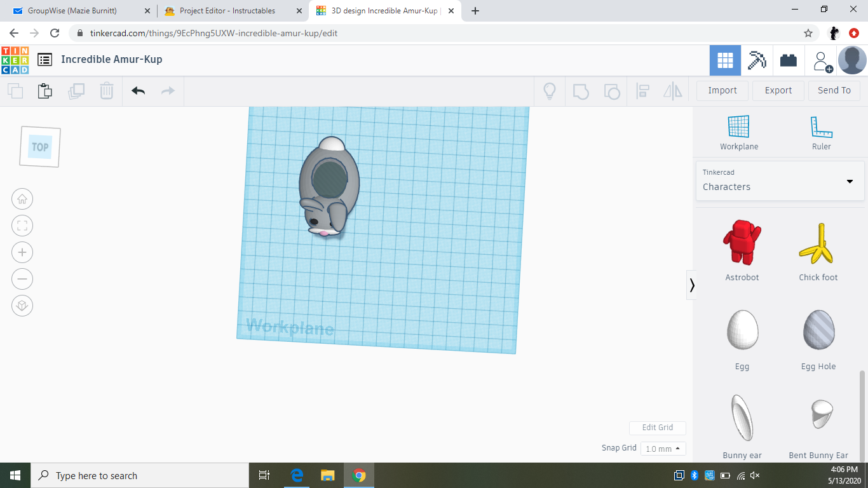Undo the last action
The width and height of the screenshot is (868, 488).
pyautogui.click(x=139, y=91)
